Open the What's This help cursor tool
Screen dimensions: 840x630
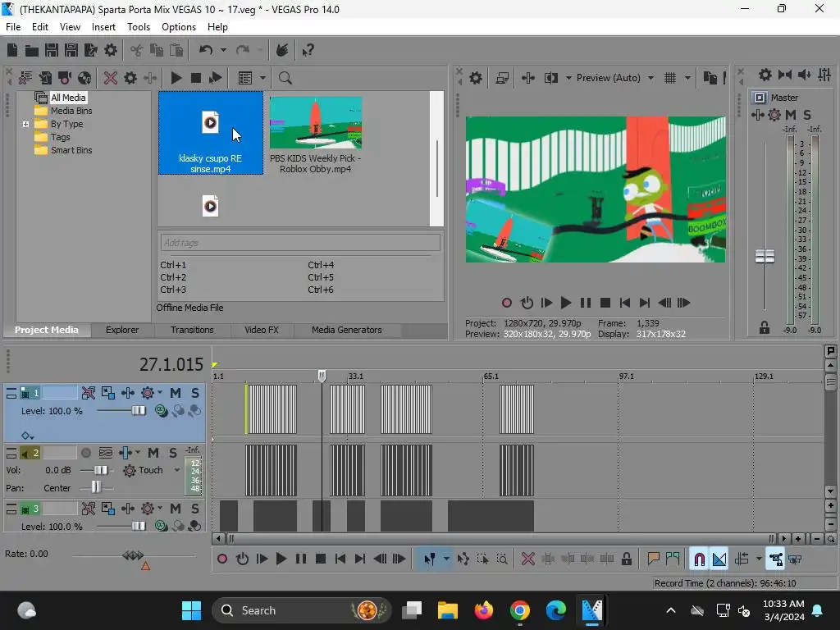click(x=308, y=50)
